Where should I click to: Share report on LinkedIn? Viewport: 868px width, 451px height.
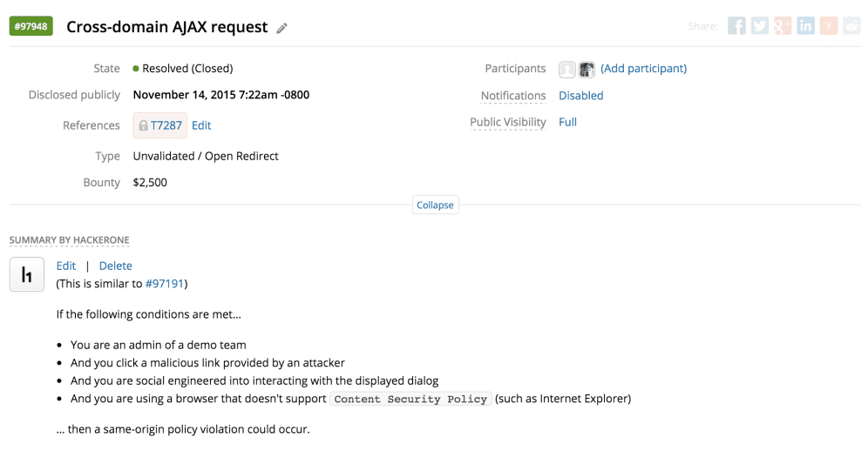805,26
